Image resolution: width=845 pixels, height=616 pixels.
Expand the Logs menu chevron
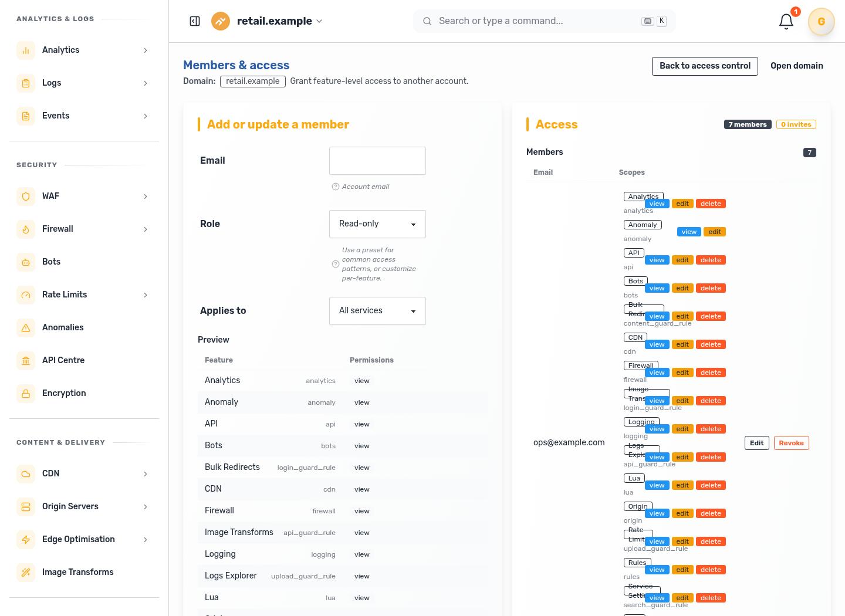point(146,83)
